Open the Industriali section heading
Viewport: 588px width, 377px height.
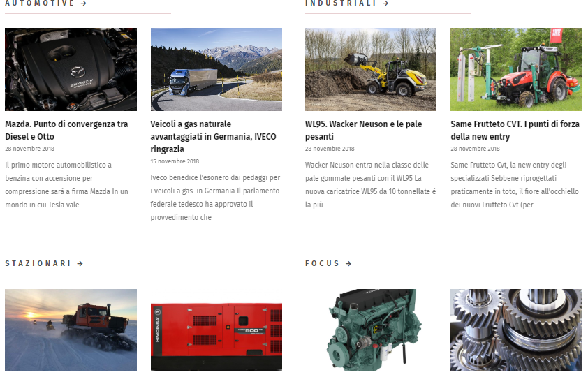click(x=341, y=3)
